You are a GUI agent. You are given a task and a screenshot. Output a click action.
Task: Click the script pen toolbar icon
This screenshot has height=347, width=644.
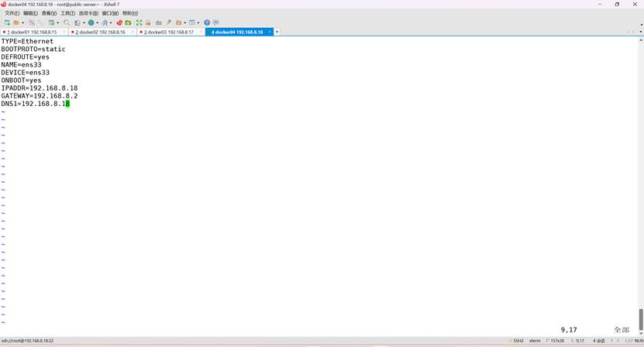pos(169,22)
